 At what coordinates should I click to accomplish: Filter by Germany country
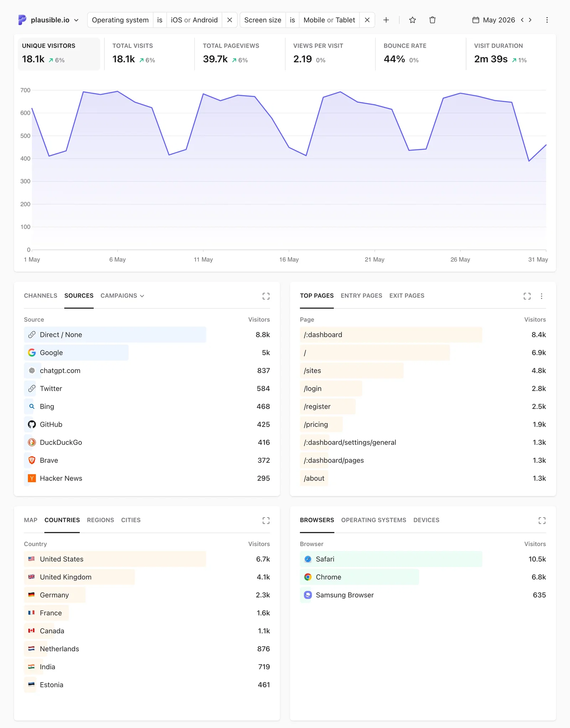point(147,595)
